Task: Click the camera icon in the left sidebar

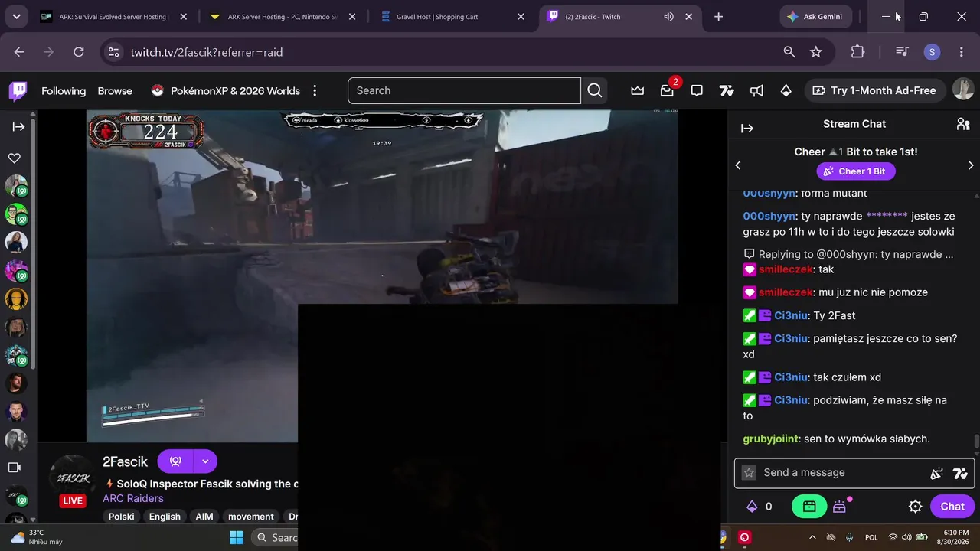Action: click(15, 468)
